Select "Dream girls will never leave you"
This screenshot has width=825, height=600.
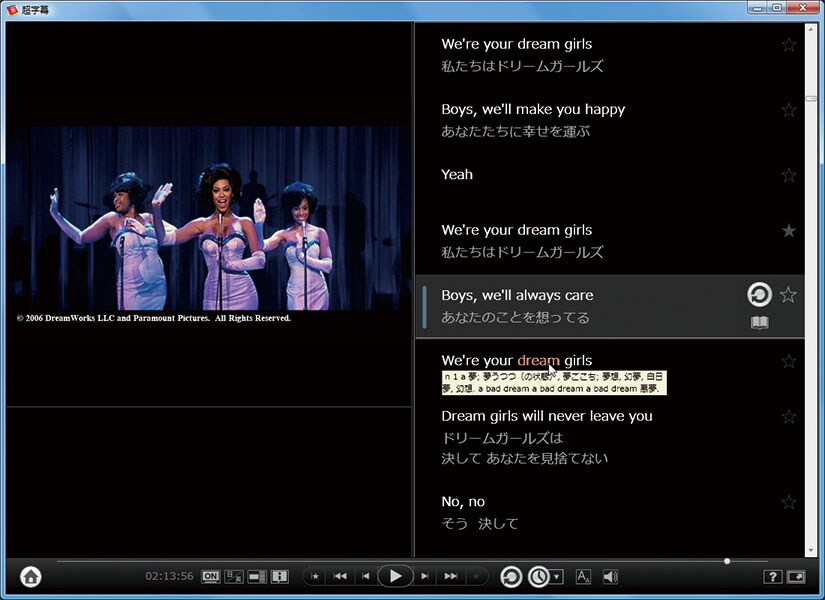pyautogui.click(x=547, y=416)
